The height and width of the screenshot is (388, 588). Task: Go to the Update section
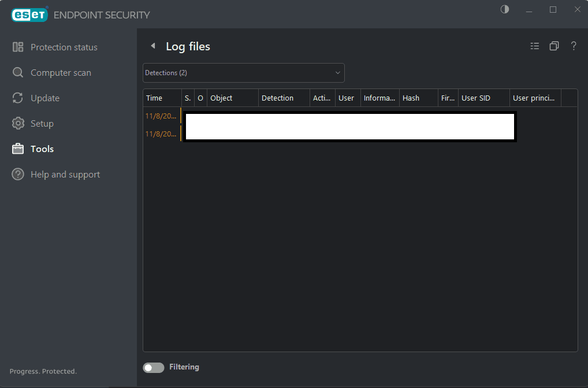pos(45,98)
